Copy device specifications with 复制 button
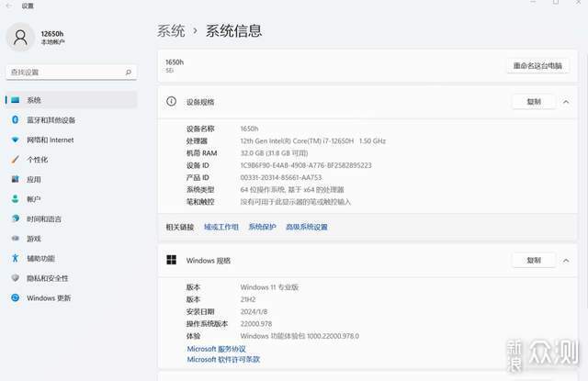 pyautogui.click(x=534, y=102)
